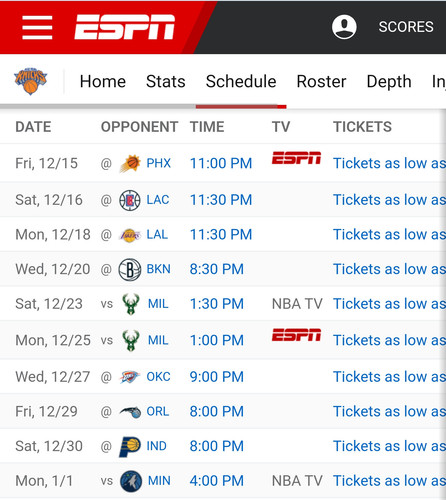446x500 pixels.
Task: Click the Indiana Pacers logo
Action: coord(130,446)
